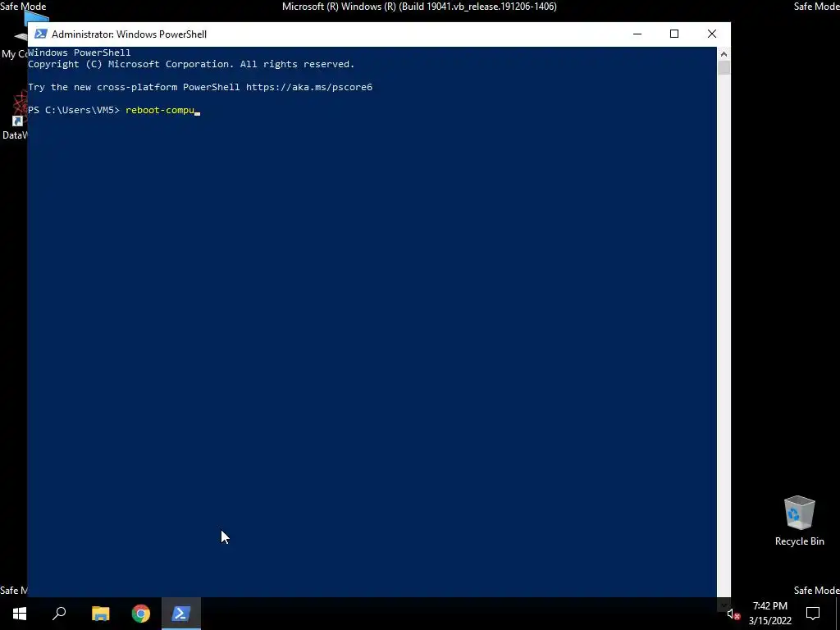Click the Copyright (C) Microsoft Corporation line
The width and height of the screenshot is (840, 630).
coord(191,64)
